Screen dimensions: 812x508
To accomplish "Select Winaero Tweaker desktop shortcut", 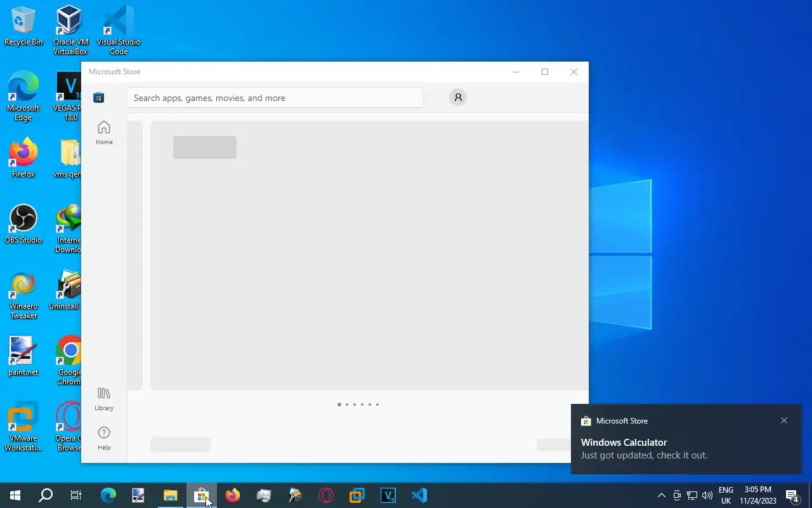I will click(x=23, y=296).
